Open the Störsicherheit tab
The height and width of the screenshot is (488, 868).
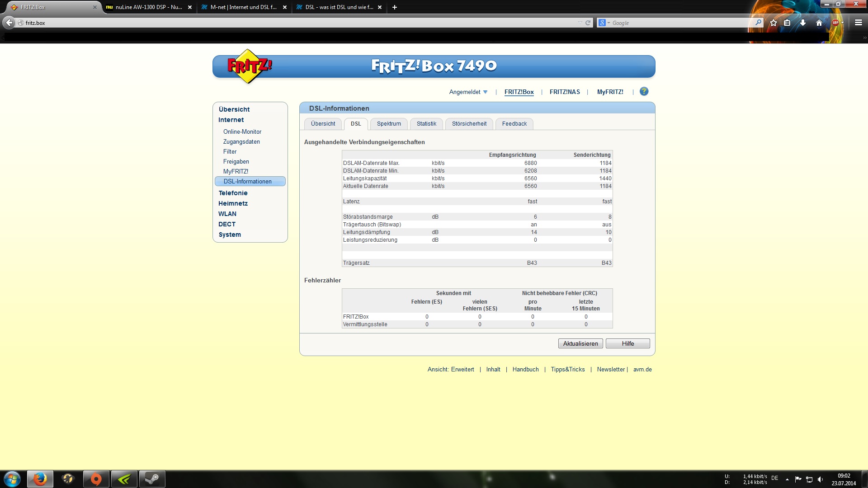point(469,124)
